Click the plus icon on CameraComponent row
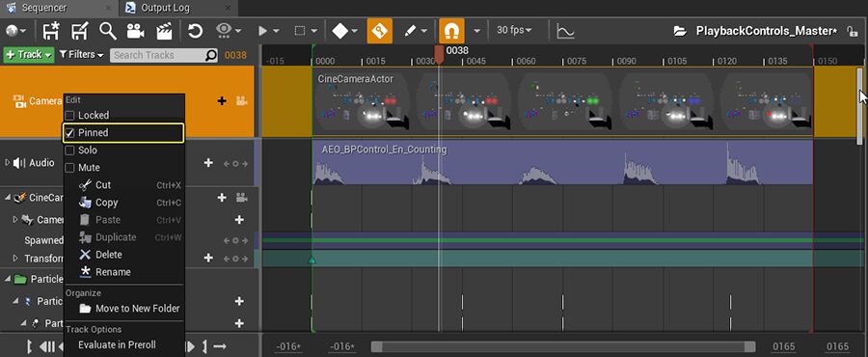Image resolution: width=868 pixels, height=357 pixels. click(x=239, y=220)
